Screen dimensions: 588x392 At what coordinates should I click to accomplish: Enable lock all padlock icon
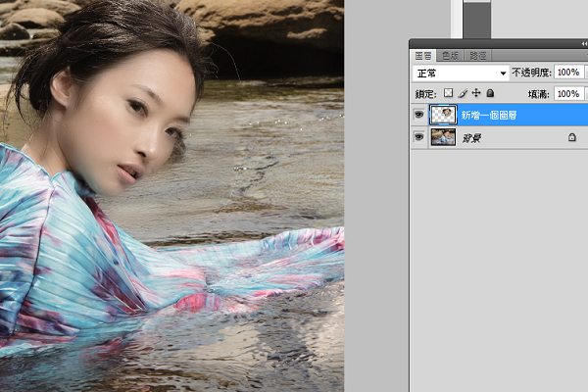pyautogui.click(x=490, y=93)
